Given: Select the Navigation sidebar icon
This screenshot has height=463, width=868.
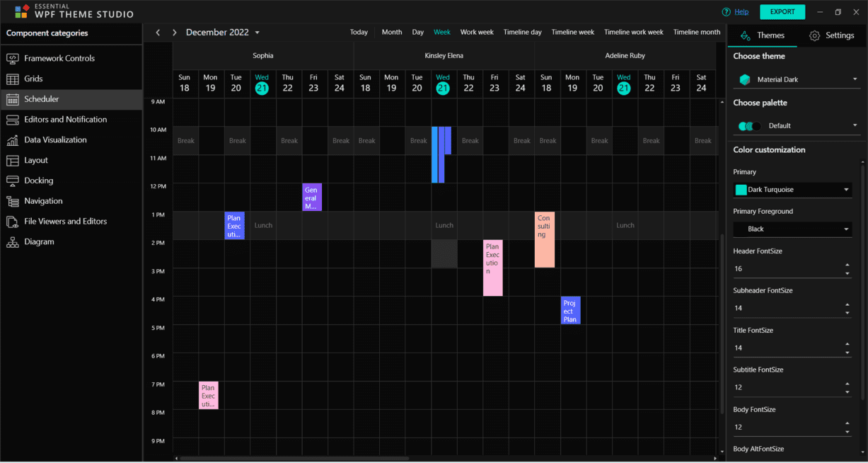Looking at the screenshot, I should (12, 201).
